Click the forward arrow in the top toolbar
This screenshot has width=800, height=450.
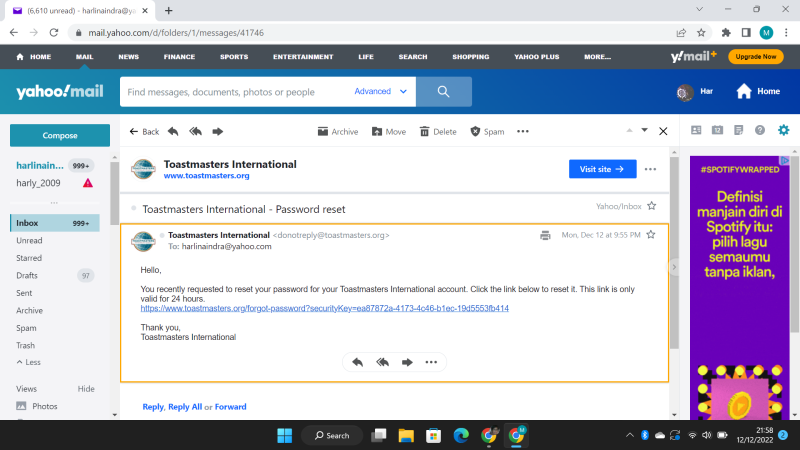coord(217,132)
